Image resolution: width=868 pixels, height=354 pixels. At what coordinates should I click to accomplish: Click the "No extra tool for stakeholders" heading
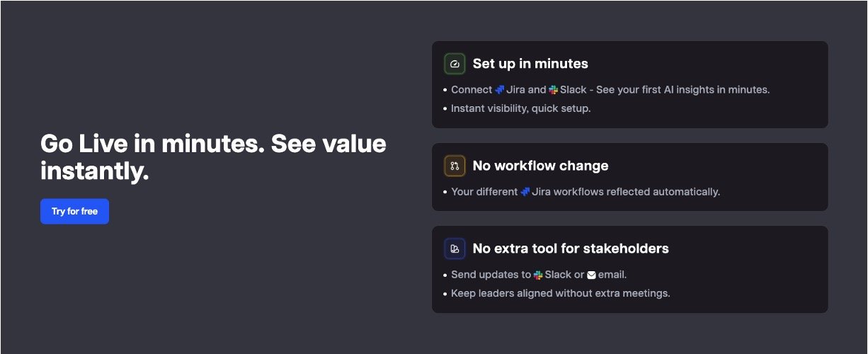pyautogui.click(x=571, y=249)
